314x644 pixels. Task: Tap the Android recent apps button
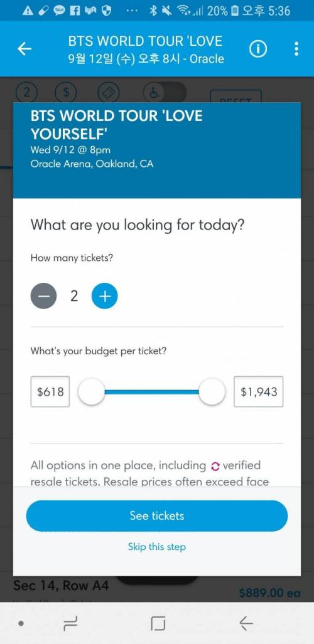(x=71, y=623)
